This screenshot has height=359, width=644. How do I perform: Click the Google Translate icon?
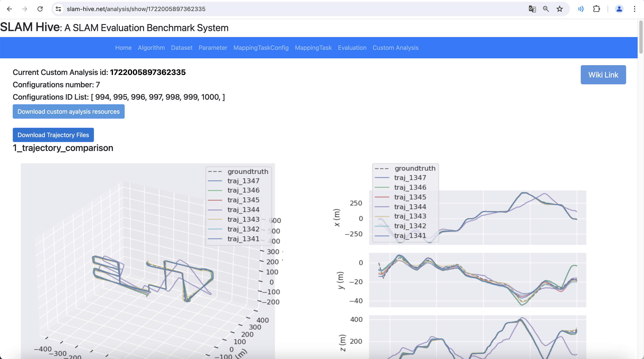tap(532, 9)
